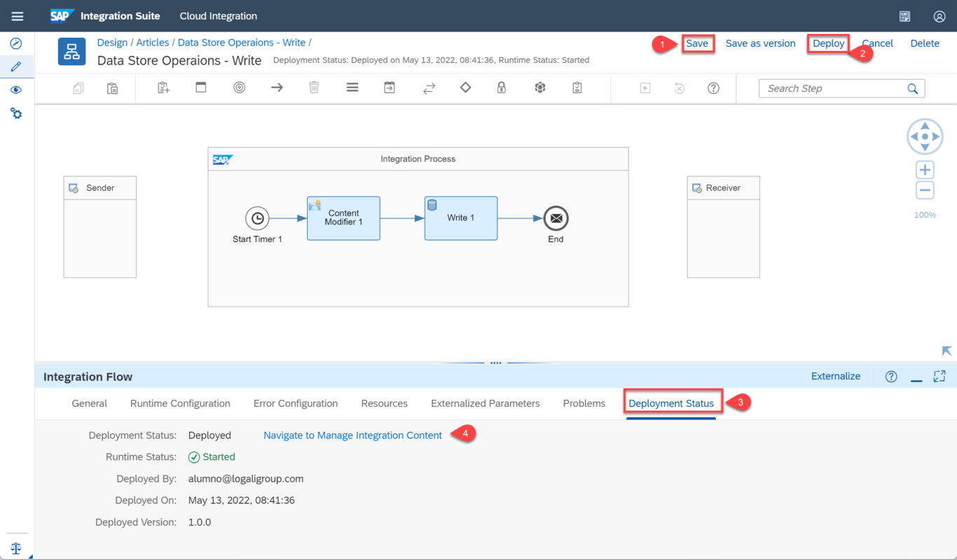
Task: Click the Delete trash toolbar icon
Action: point(315,87)
